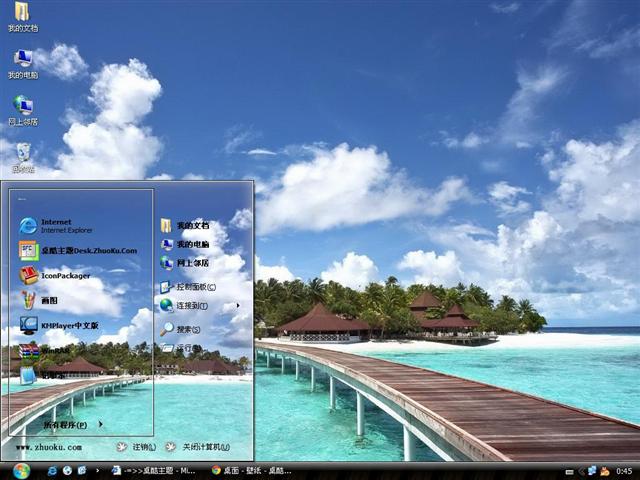Select the 网上邻居 desktop icon
Viewport: 640px width, 480px height.
(22, 110)
